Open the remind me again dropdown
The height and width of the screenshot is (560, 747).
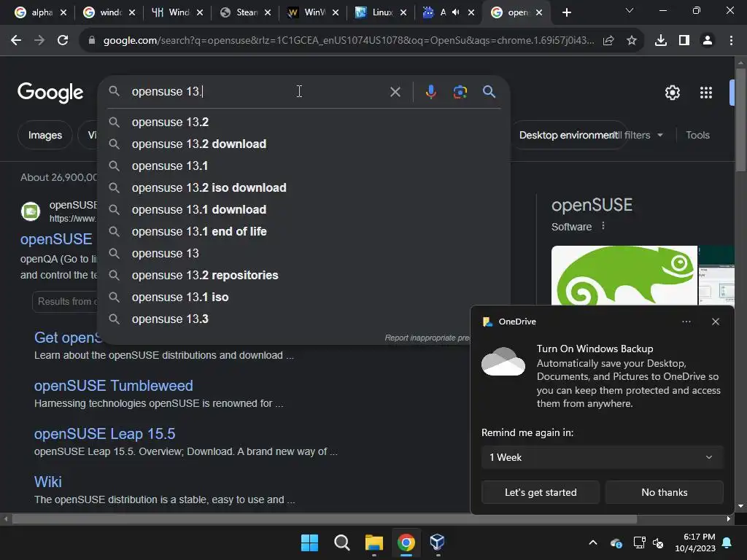[x=602, y=457]
